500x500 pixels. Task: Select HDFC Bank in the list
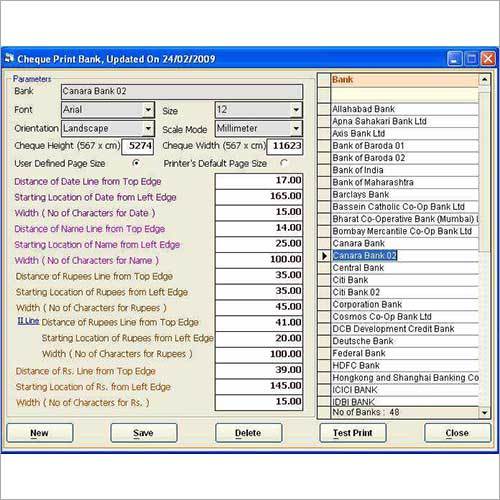click(405, 366)
